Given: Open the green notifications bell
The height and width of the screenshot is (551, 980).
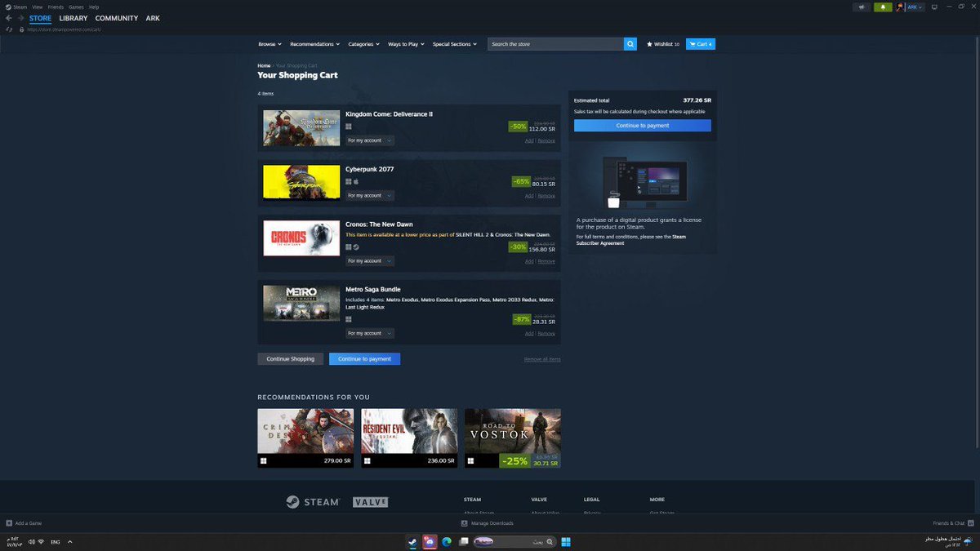Looking at the screenshot, I should pyautogui.click(x=883, y=7).
